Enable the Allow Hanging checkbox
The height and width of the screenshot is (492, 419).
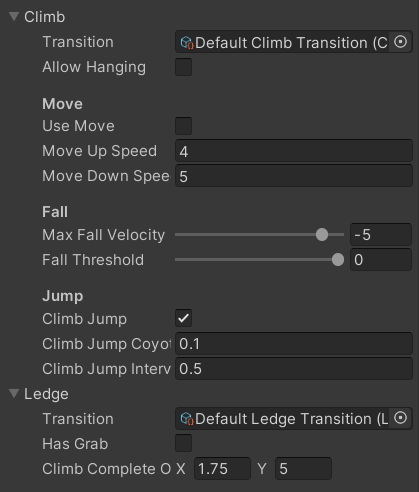pos(183,67)
